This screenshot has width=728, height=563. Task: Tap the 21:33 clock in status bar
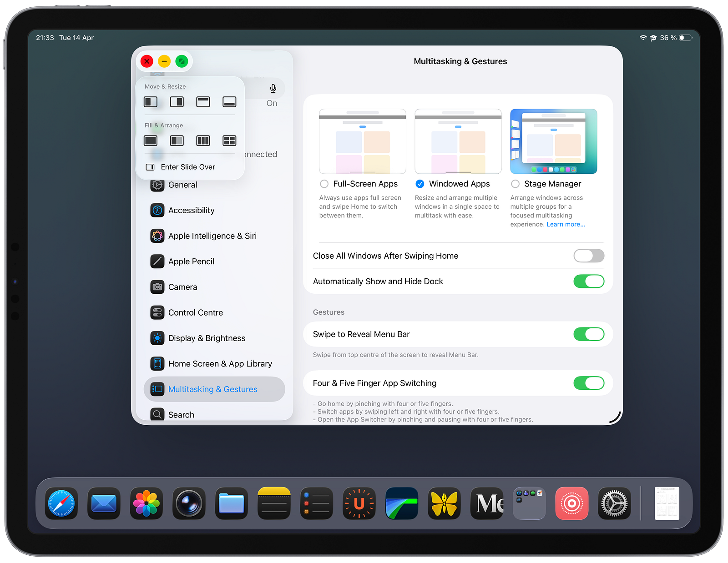point(45,38)
